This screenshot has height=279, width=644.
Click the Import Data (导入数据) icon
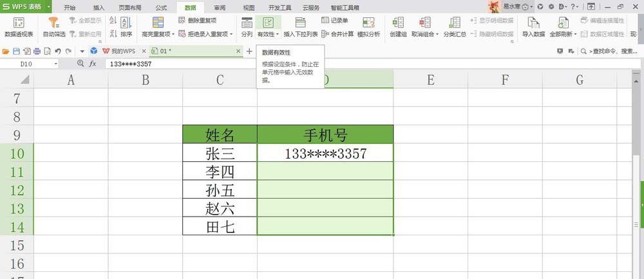click(533, 23)
